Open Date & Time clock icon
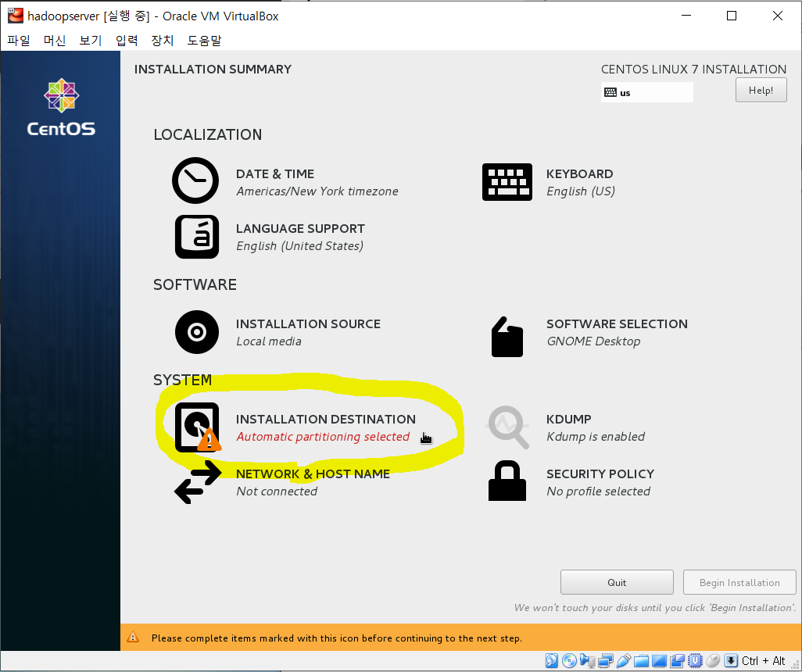Image resolution: width=802 pixels, height=672 pixels. [195, 181]
